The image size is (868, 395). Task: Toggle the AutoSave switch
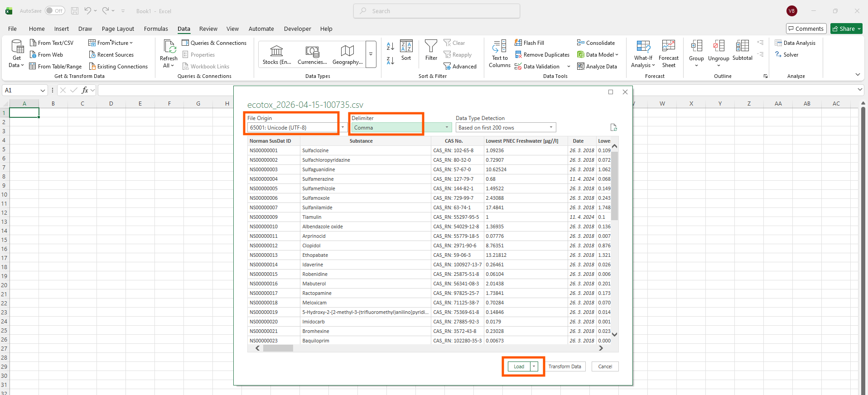pyautogui.click(x=55, y=11)
